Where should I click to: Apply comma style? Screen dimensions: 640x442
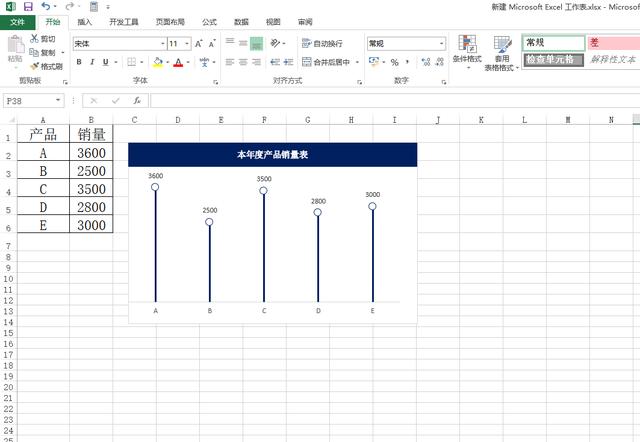pos(407,62)
